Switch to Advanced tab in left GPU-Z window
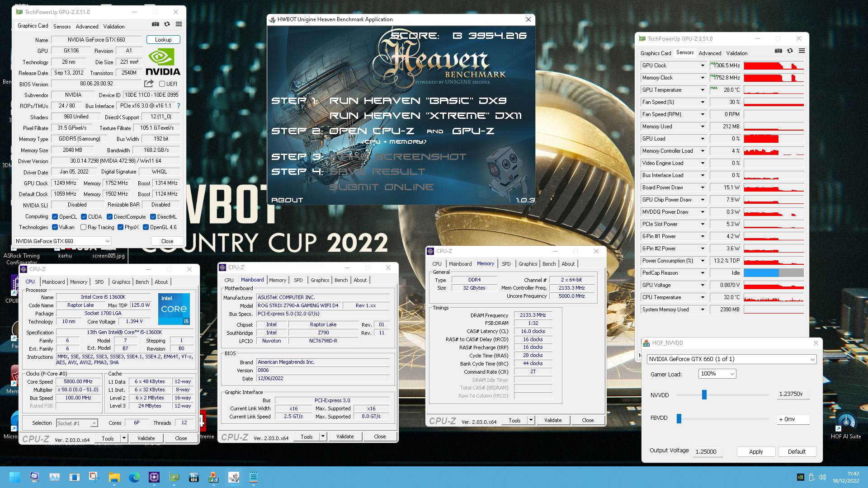Image resolution: width=868 pixels, height=488 pixels. 87,27
